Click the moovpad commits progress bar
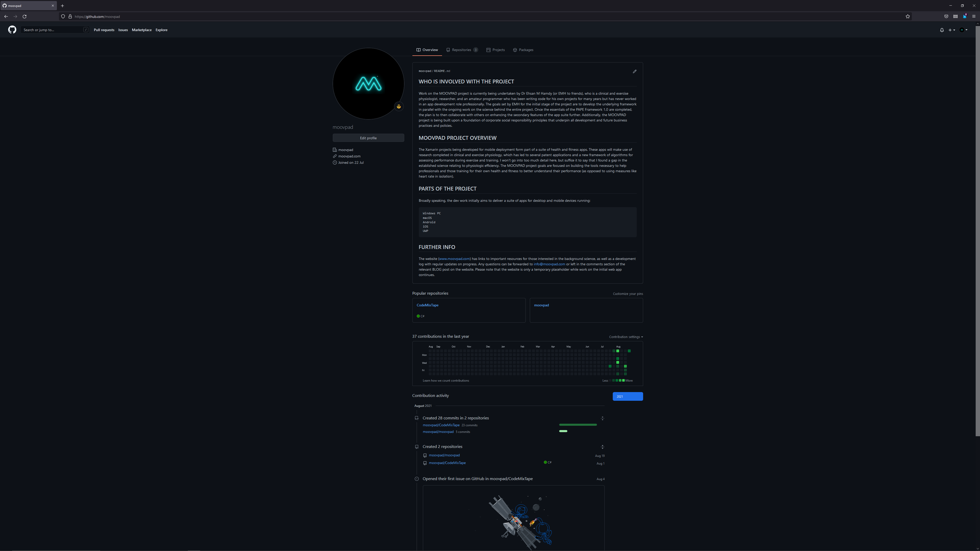This screenshot has height=551, width=980. (563, 431)
